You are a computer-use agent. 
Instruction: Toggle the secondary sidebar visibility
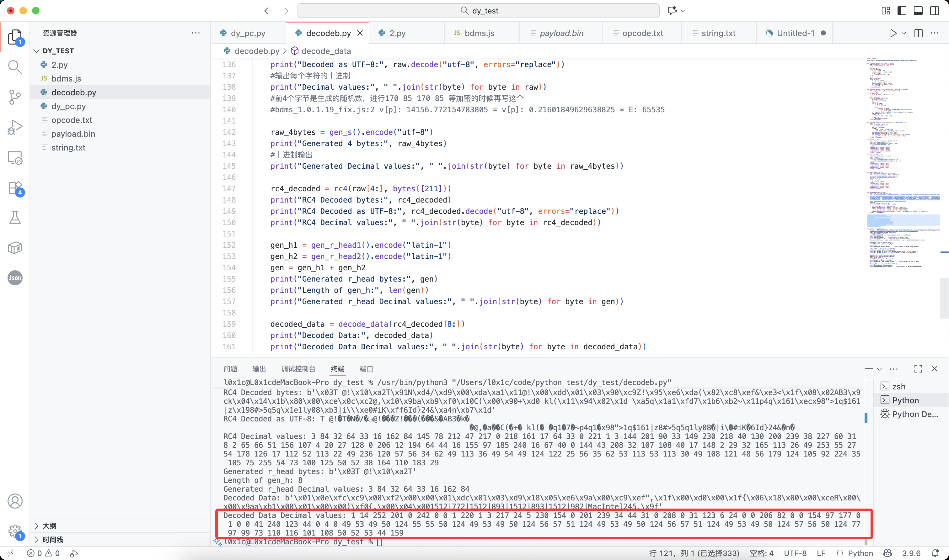(935, 11)
